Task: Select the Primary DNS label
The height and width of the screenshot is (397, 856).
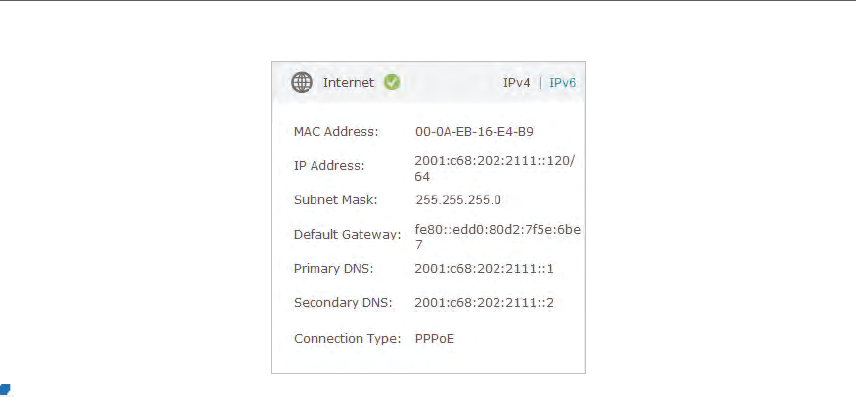Action: tap(334, 269)
